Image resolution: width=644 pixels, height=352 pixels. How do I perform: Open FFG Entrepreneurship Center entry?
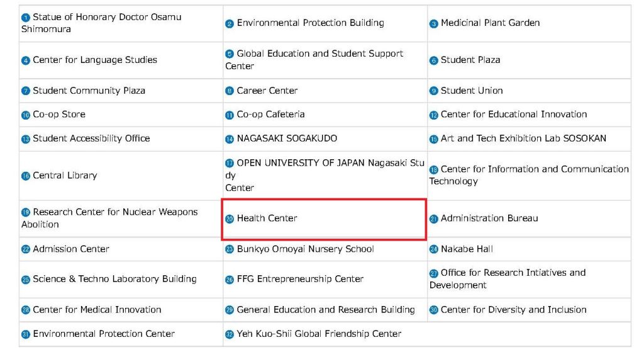coord(300,279)
